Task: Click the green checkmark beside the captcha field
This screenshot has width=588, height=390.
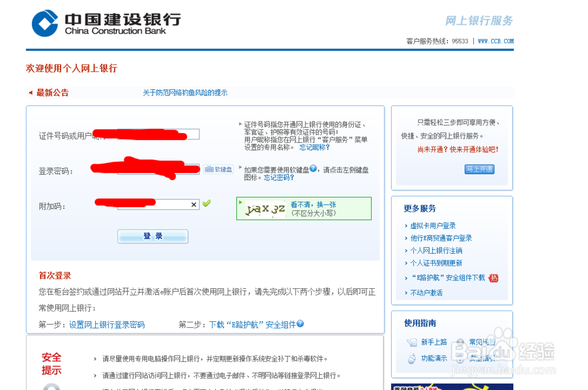Action: [x=207, y=204]
